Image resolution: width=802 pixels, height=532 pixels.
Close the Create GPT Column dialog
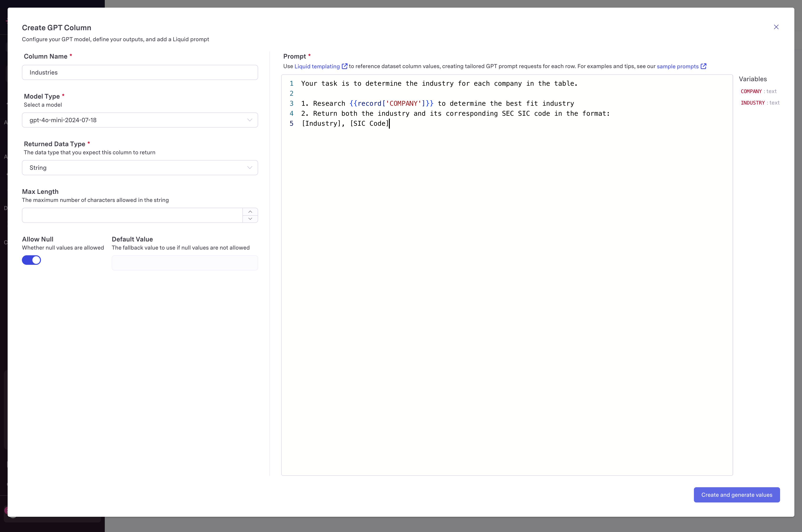coord(776,27)
